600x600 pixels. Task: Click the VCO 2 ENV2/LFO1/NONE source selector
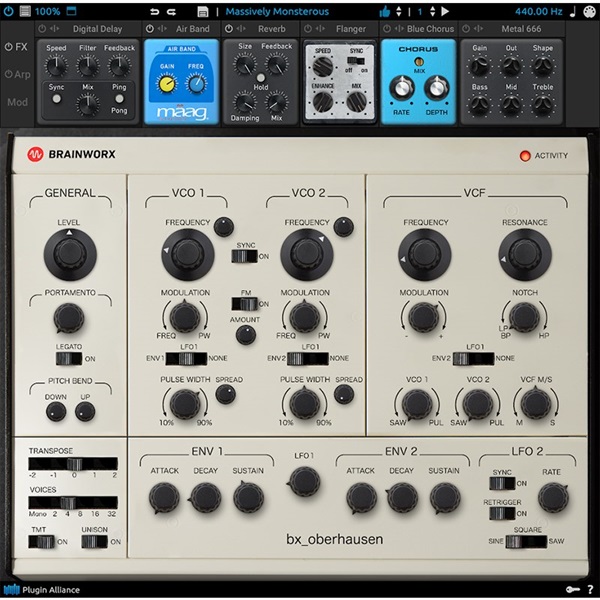308,359
